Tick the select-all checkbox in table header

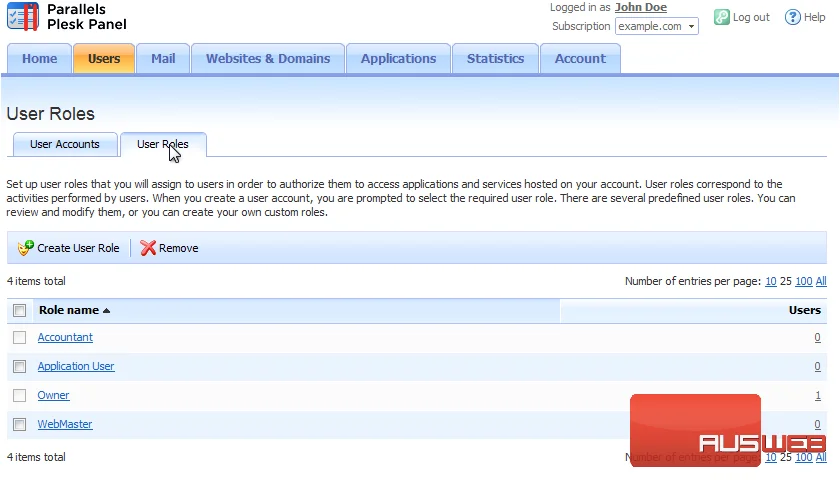pos(20,311)
